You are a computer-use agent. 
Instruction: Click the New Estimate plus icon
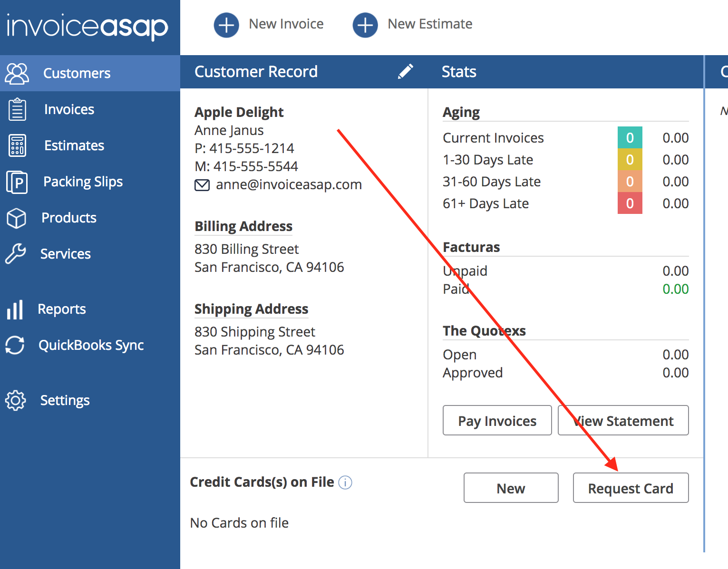coord(365,25)
